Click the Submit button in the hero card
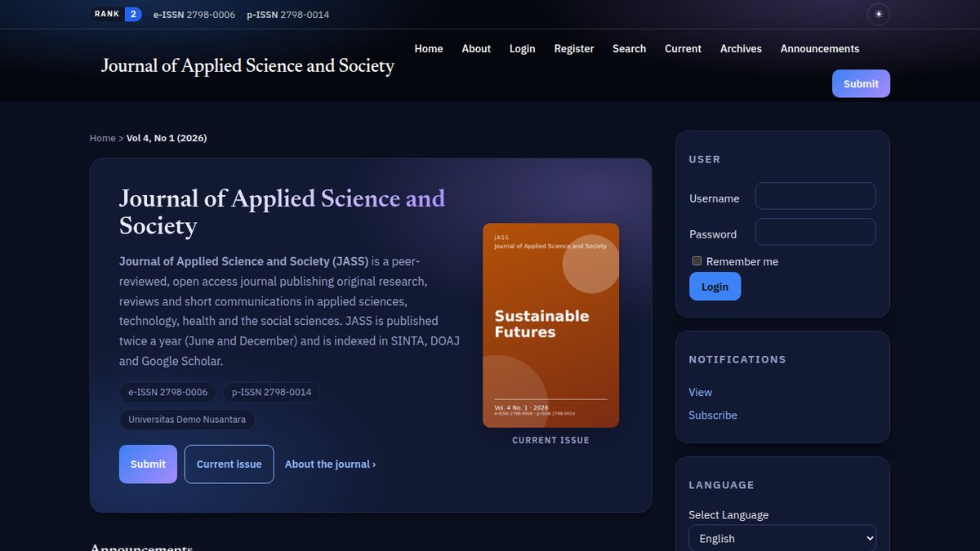 coord(148,464)
